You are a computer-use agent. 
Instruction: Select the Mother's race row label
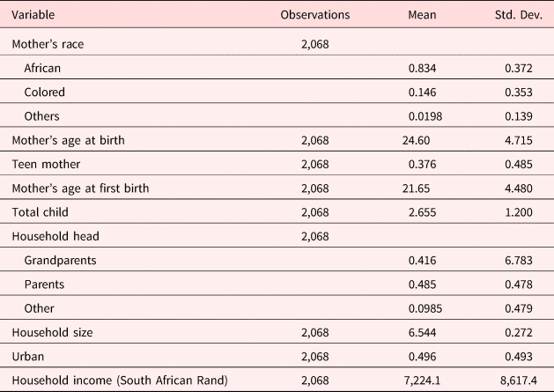point(48,41)
